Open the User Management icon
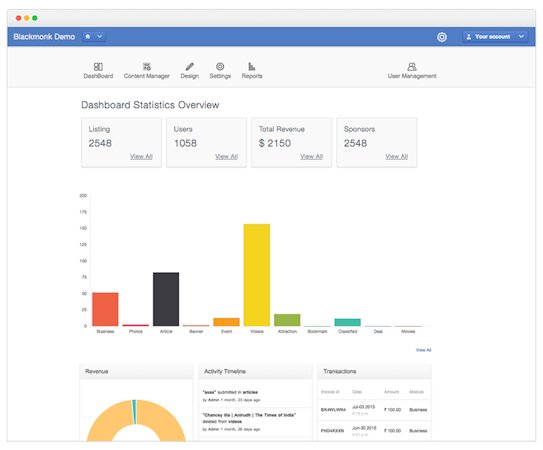The image size is (543, 450). [412, 66]
